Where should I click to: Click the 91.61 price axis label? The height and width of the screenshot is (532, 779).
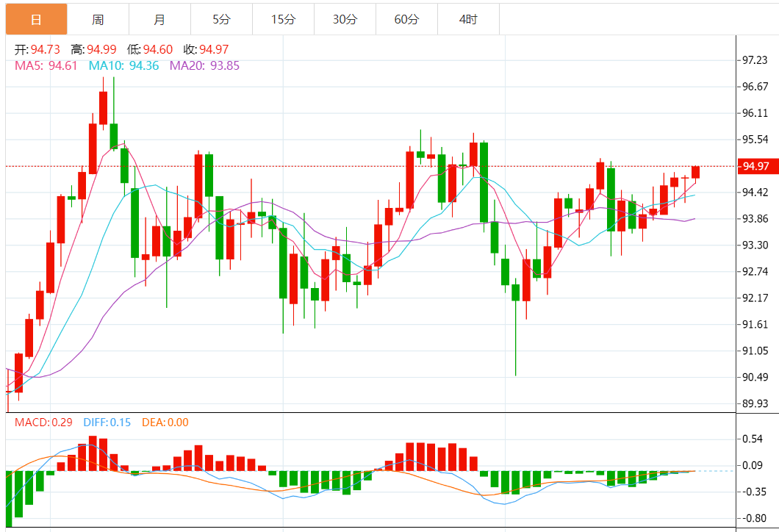[x=755, y=324]
